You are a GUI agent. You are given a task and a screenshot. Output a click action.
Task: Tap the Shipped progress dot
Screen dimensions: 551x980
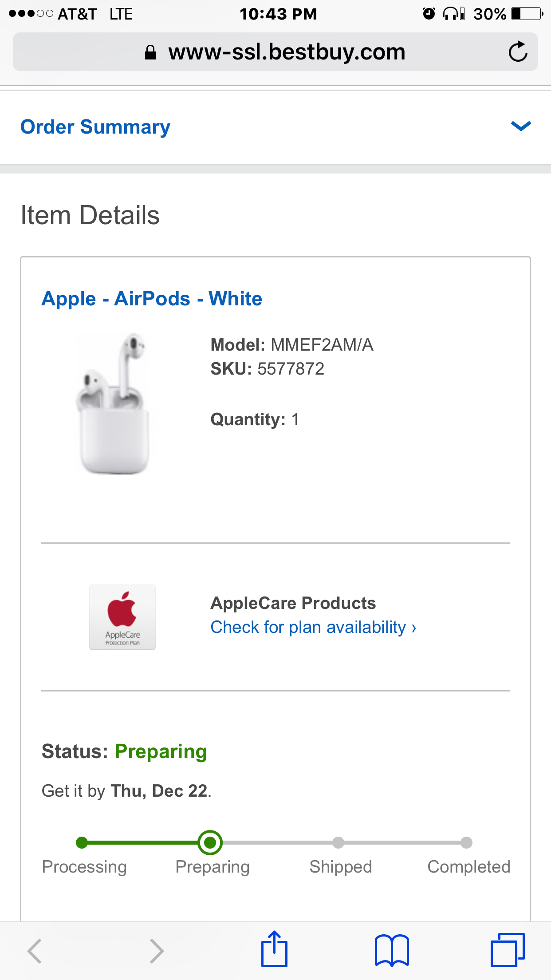coord(338,842)
